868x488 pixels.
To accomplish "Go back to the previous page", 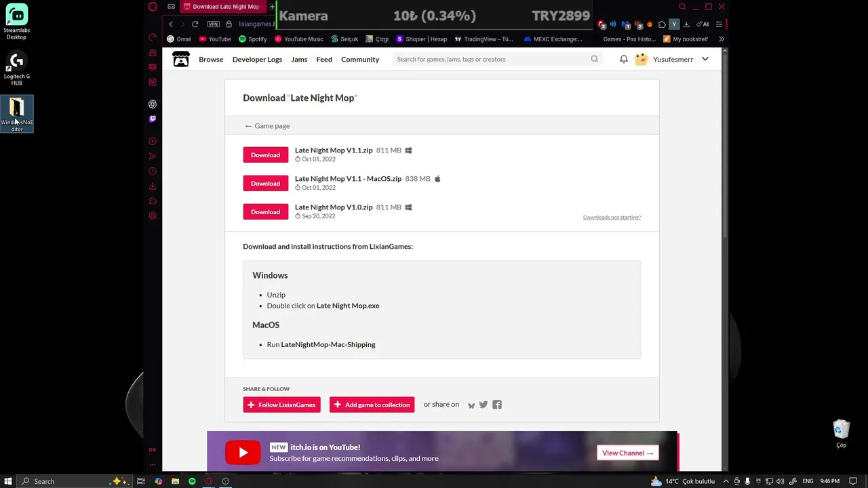I will click(x=171, y=24).
